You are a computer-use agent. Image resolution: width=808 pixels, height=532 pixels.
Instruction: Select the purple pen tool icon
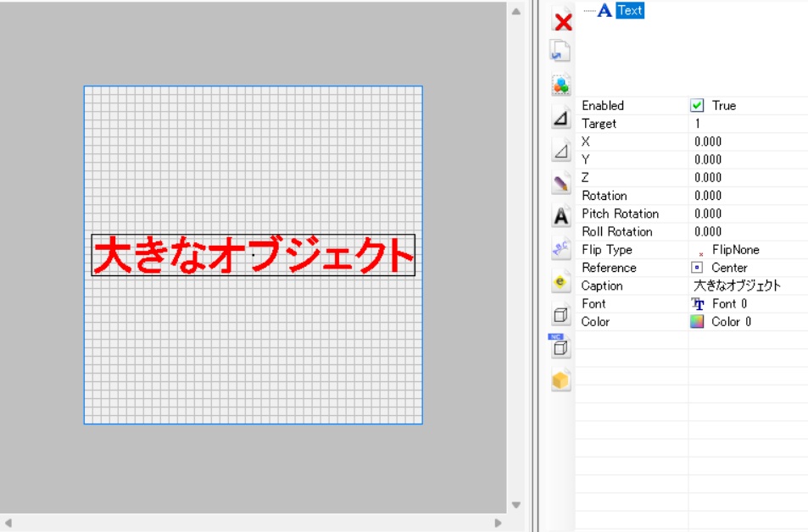[x=560, y=182]
